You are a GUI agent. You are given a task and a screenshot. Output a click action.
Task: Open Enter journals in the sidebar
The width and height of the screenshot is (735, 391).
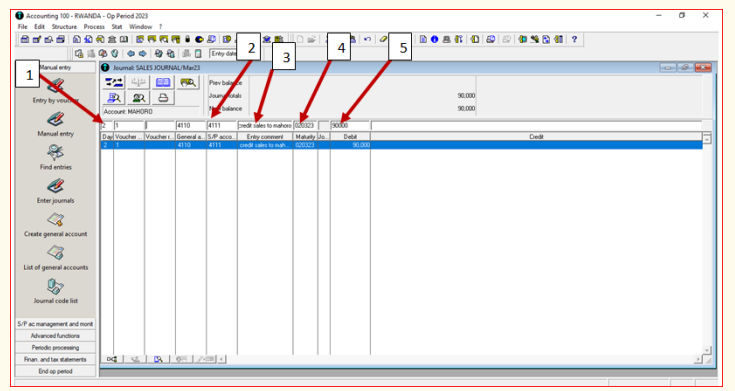(x=55, y=191)
